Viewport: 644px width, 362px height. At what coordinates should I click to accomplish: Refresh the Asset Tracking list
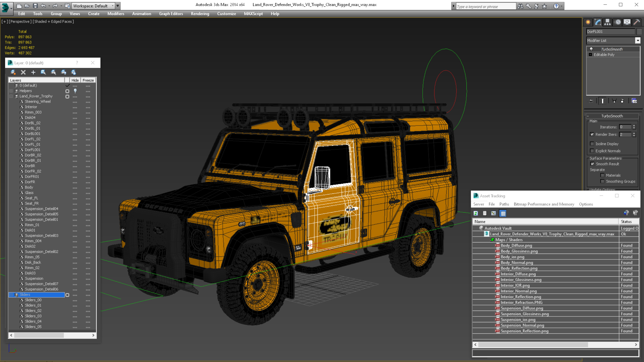(x=476, y=213)
